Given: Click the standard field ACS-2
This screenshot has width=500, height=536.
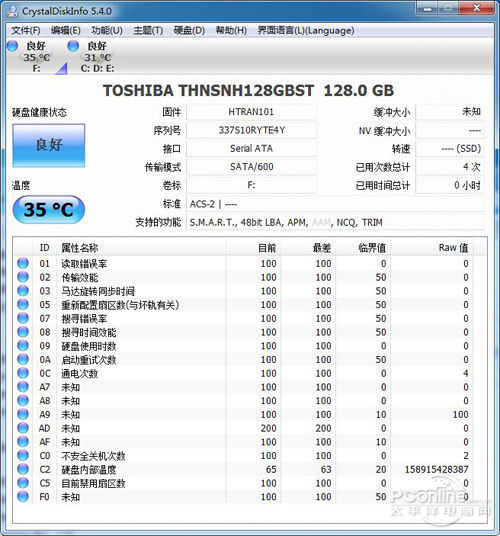Looking at the screenshot, I should click(x=335, y=204).
